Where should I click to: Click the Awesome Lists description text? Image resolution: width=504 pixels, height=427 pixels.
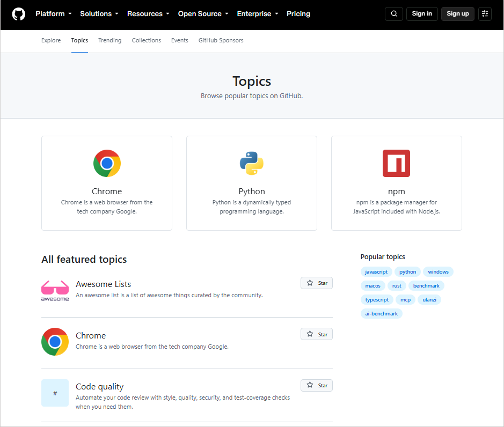tap(169, 295)
